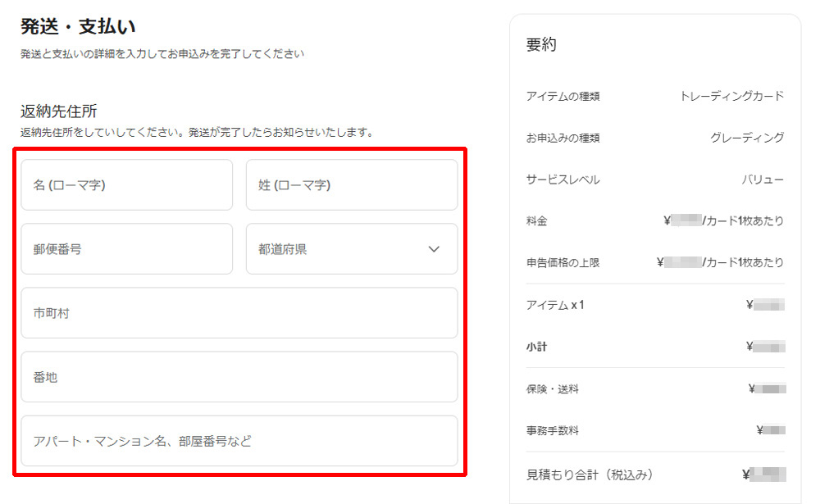Select the 番地 street address field

pyautogui.click(x=239, y=377)
